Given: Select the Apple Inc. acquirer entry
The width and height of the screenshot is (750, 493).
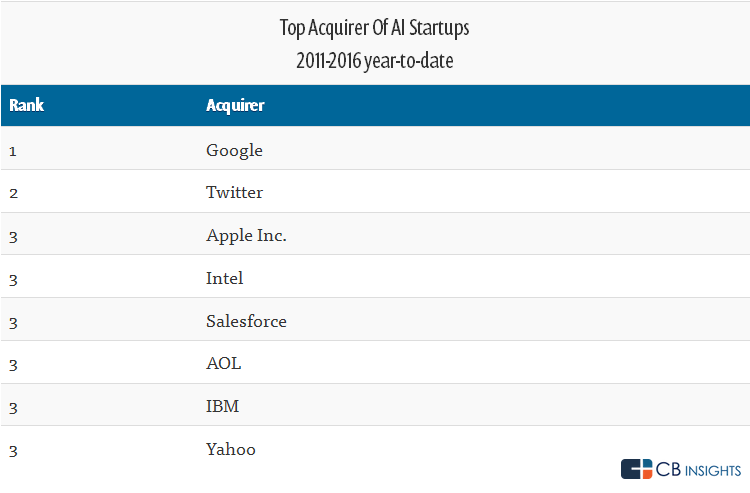Looking at the screenshot, I should [x=246, y=236].
